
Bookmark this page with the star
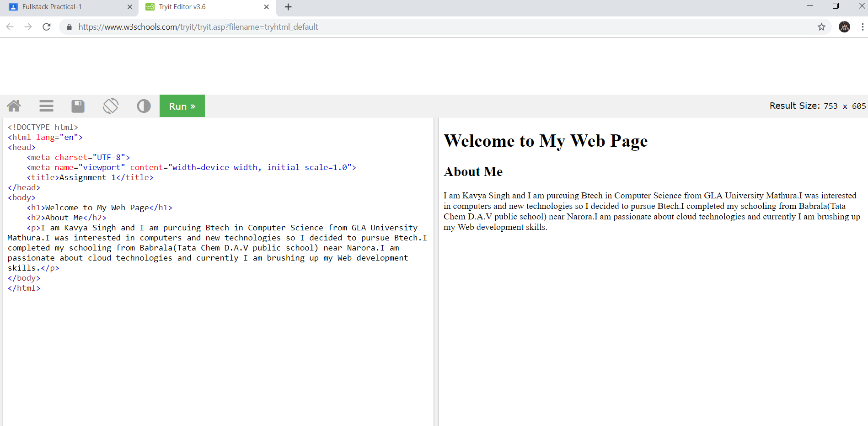click(822, 27)
